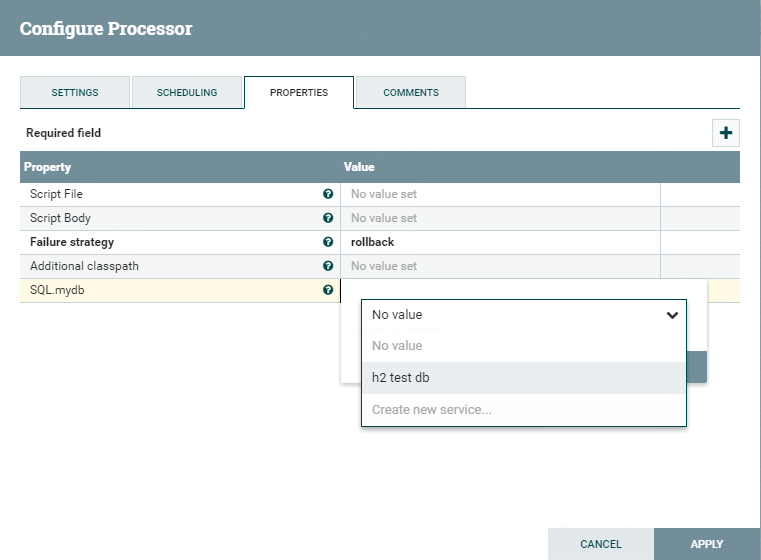Image resolution: width=761 pixels, height=560 pixels.
Task: Go to the Comments tab
Action: click(x=411, y=92)
